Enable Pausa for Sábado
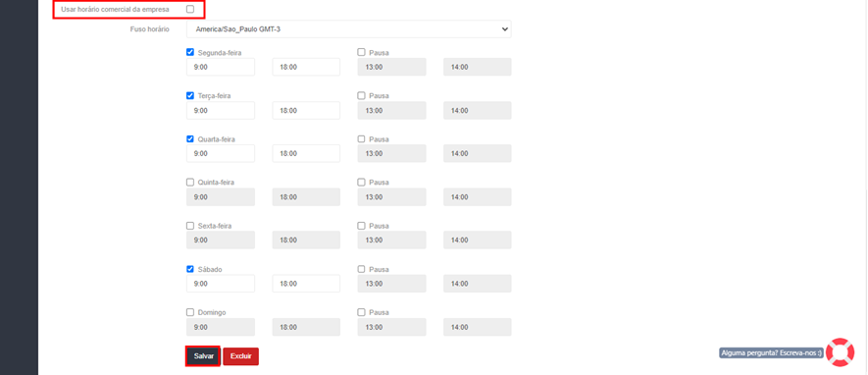The width and height of the screenshot is (868, 375). pos(362,269)
